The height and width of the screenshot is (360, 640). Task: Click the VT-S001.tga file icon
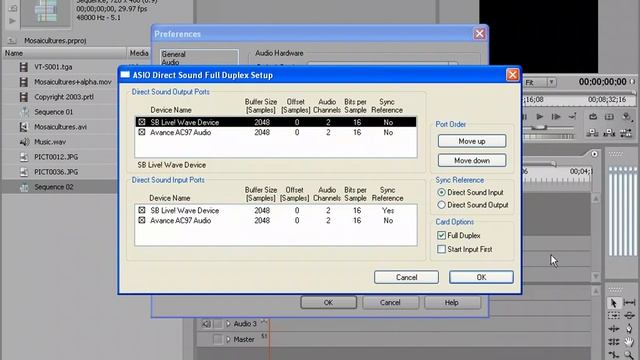(24, 67)
